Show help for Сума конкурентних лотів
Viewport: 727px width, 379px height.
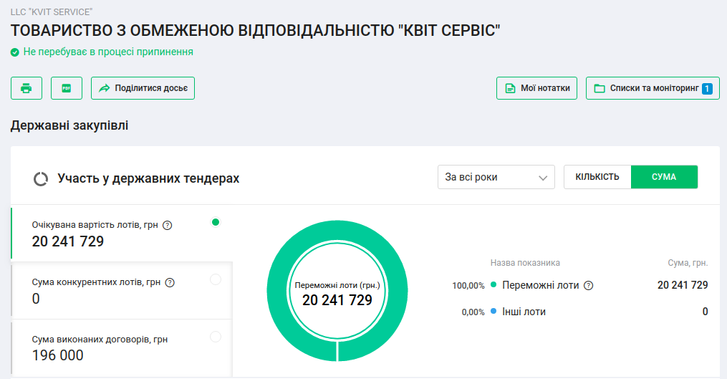pyautogui.click(x=170, y=283)
